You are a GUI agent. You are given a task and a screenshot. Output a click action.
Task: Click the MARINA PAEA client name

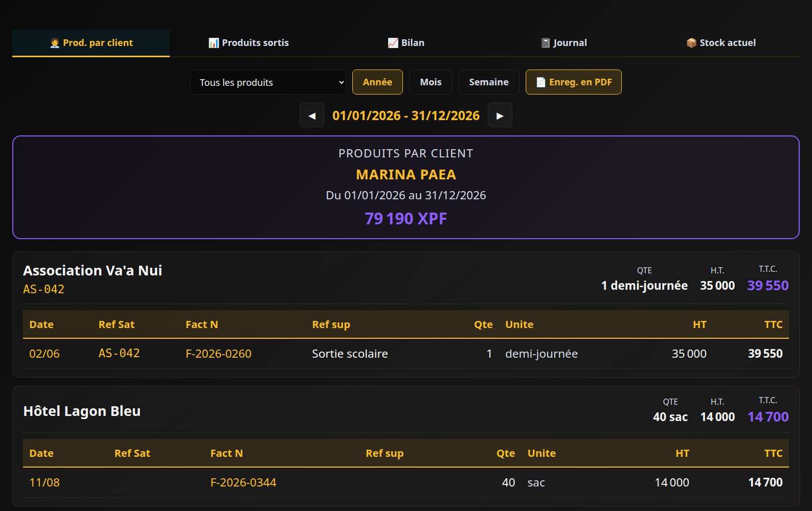coord(406,175)
